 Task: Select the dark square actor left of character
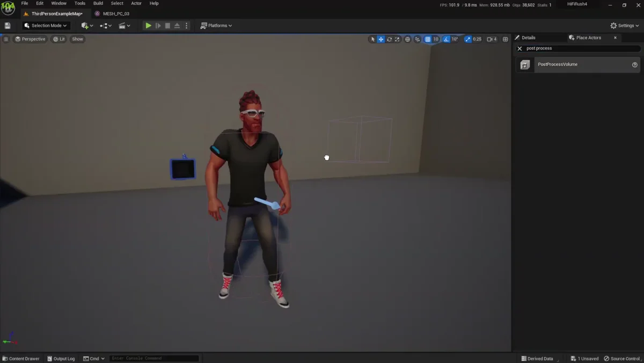(x=183, y=169)
